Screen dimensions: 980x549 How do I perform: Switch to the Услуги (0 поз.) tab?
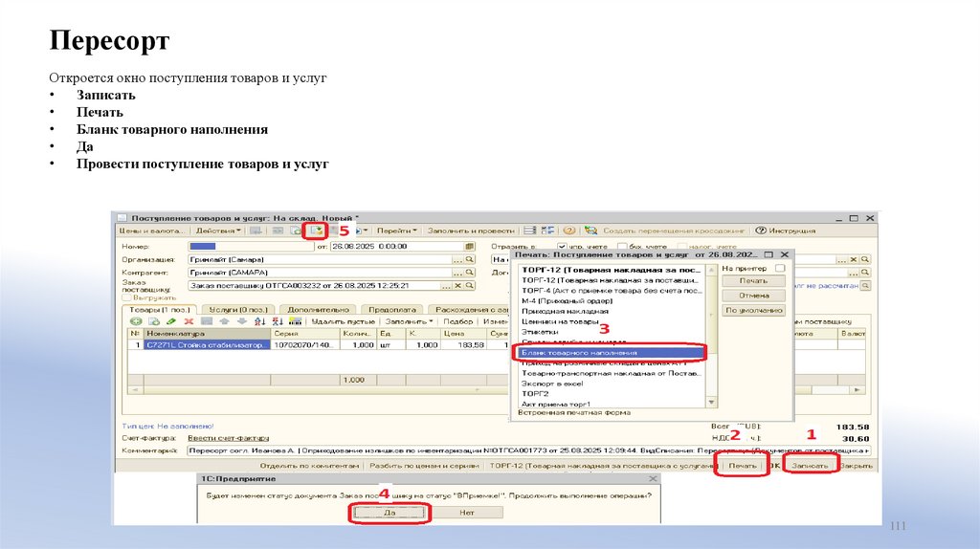point(238,309)
